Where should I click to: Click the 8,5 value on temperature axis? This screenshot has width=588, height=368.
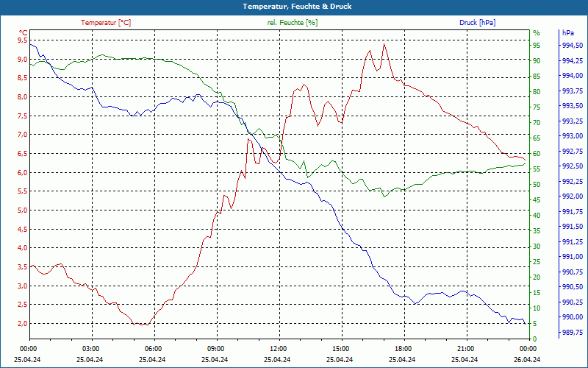23,78
